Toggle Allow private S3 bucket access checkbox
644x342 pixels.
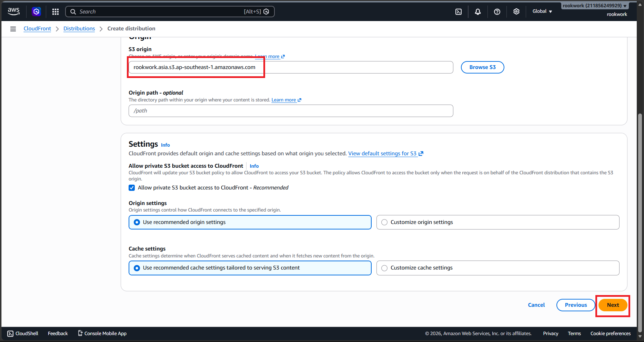[x=132, y=188]
